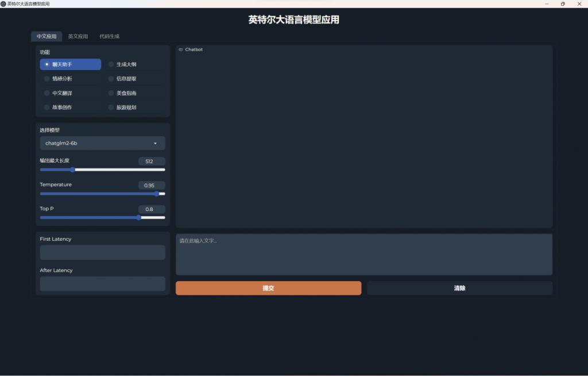The height and width of the screenshot is (376, 588).
Task: Click the 请在此输入文字 text box
Action: click(363, 254)
